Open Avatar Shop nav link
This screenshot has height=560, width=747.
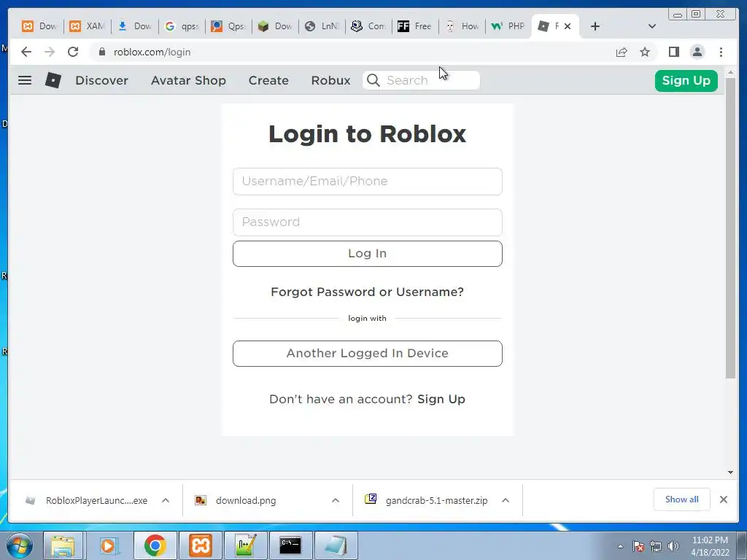(x=188, y=80)
